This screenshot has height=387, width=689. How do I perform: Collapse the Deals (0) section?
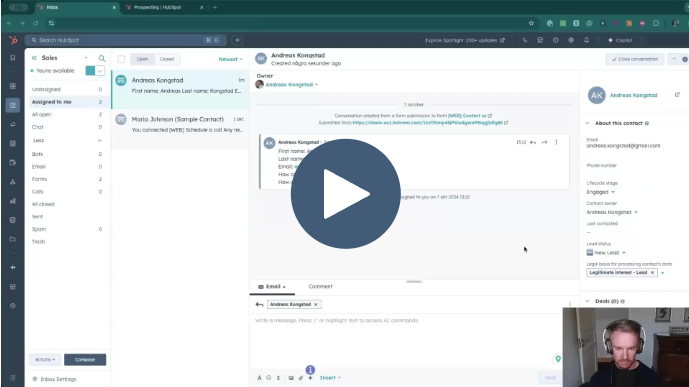[588, 301]
